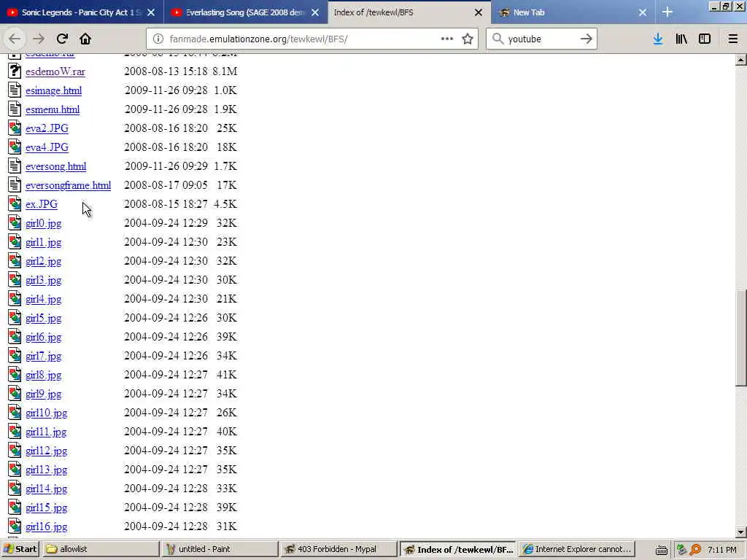Open the hamburger application menu
747x560 pixels.
click(733, 39)
